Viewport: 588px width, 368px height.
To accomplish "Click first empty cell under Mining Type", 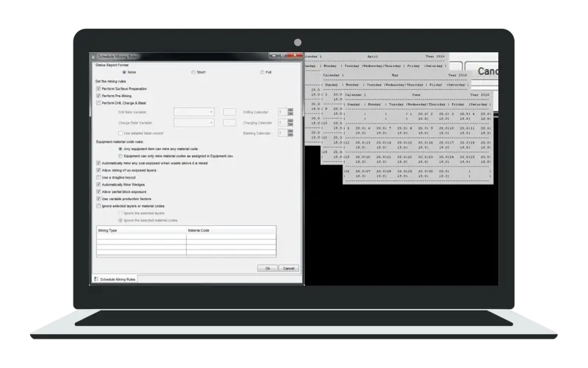I will click(x=141, y=236).
